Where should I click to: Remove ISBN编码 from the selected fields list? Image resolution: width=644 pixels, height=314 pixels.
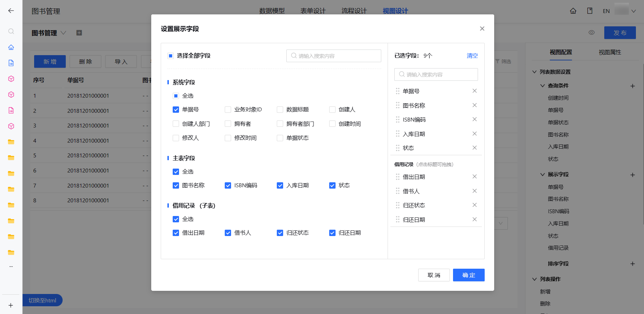474,119
